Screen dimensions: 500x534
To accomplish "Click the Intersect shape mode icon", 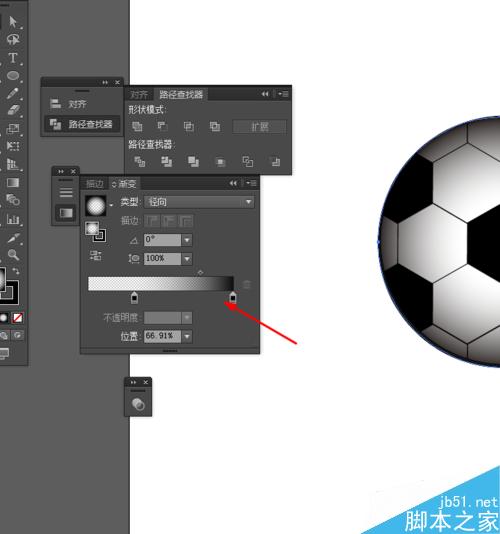I will (189, 127).
